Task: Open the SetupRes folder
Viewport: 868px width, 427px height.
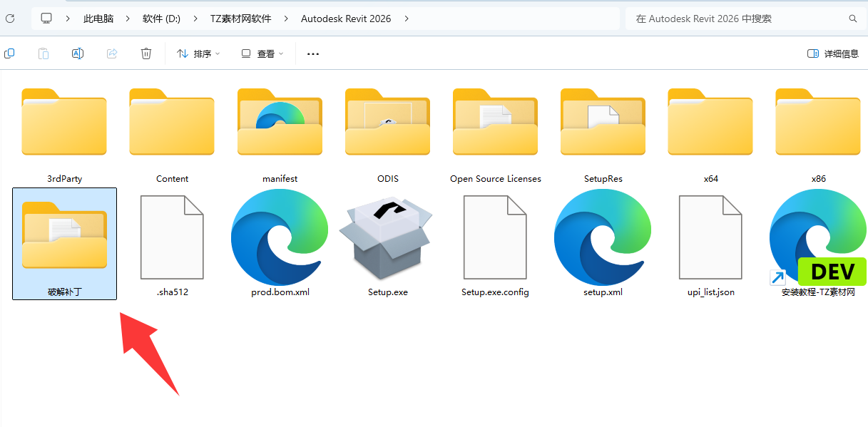Action: point(603,122)
